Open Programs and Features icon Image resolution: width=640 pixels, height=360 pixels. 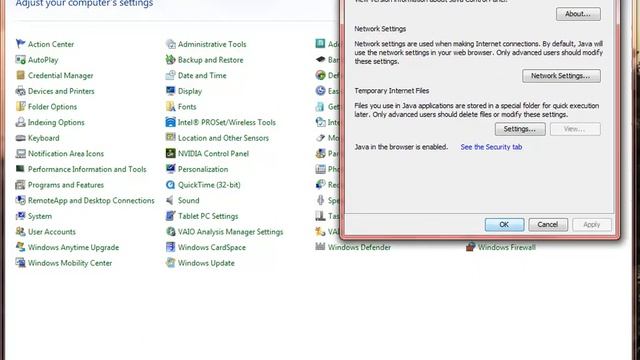pyautogui.click(x=20, y=185)
